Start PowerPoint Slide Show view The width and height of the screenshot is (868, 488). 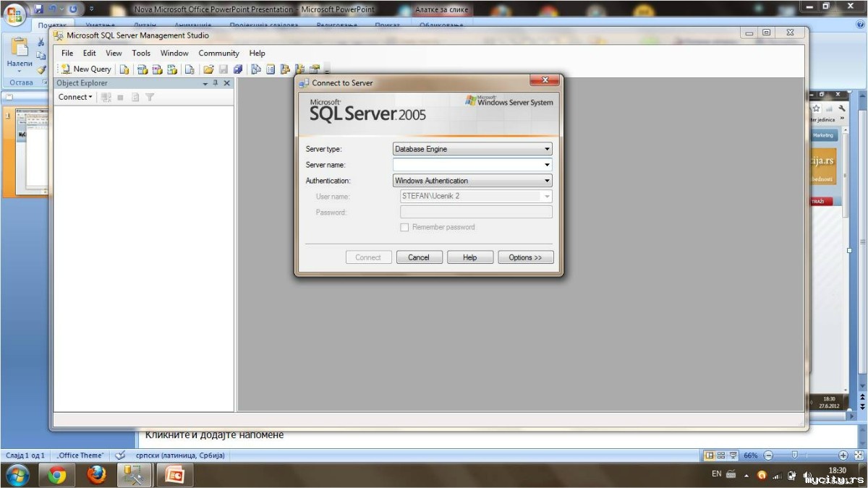[733, 455]
